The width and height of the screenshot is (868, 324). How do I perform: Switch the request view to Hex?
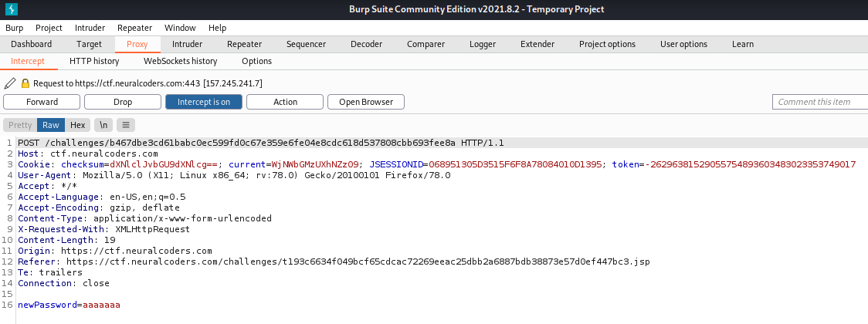(x=77, y=125)
